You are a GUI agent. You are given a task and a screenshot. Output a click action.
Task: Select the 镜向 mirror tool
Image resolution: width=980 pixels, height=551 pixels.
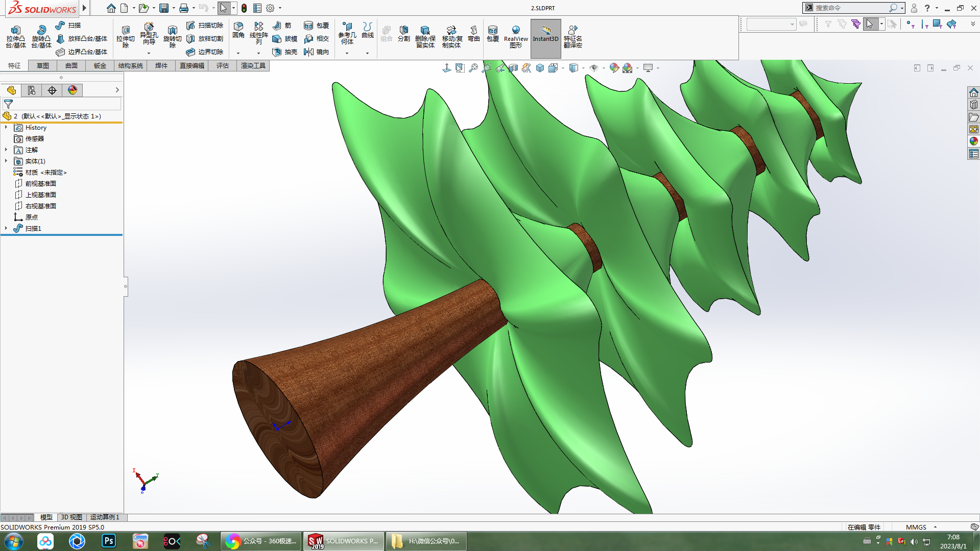[317, 52]
